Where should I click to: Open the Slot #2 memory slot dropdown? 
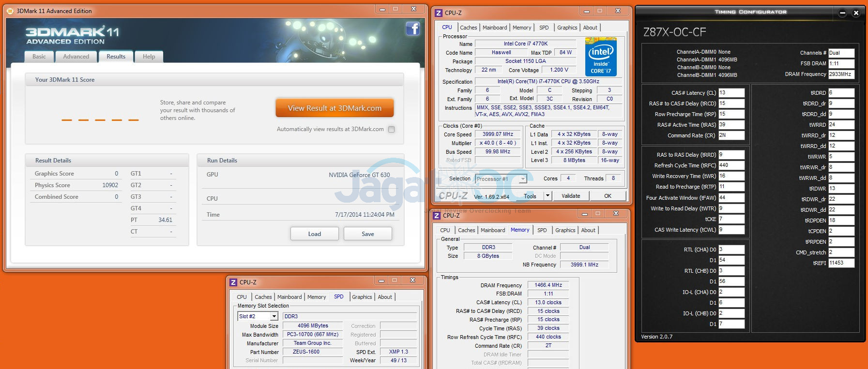tap(274, 316)
